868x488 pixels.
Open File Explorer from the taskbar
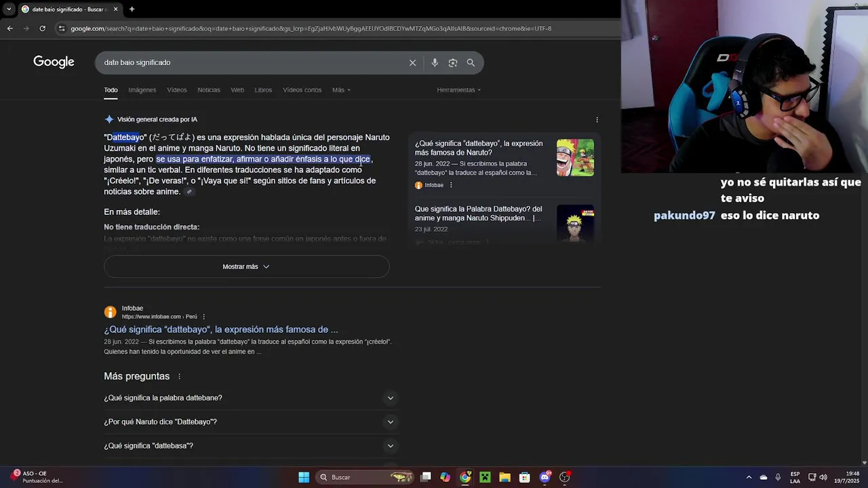(x=505, y=477)
